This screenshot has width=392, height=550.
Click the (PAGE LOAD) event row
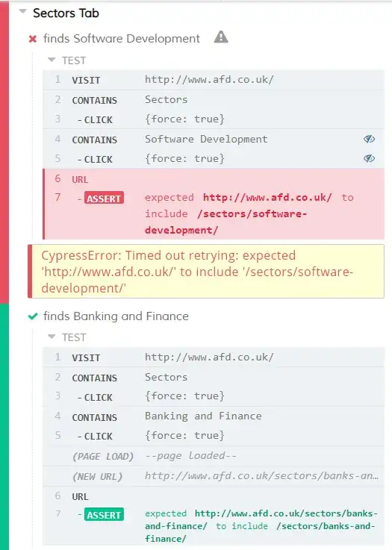[x=214, y=456]
